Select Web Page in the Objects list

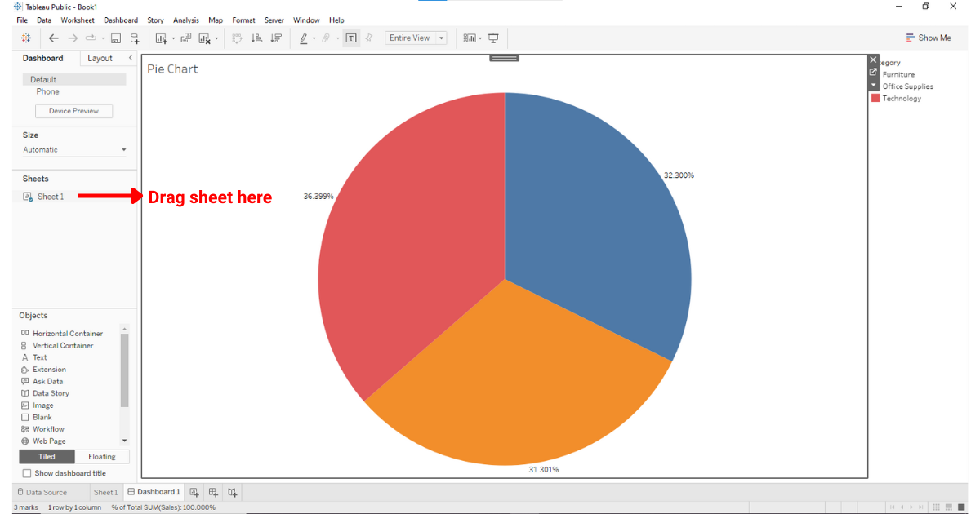tap(47, 441)
